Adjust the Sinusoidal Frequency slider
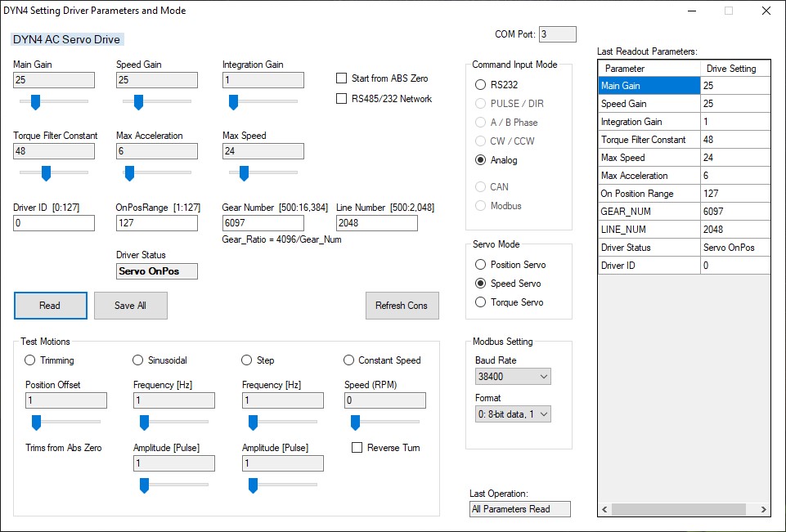This screenshot has height=532, width=786. pyautogui.click(x=174, y=422)
